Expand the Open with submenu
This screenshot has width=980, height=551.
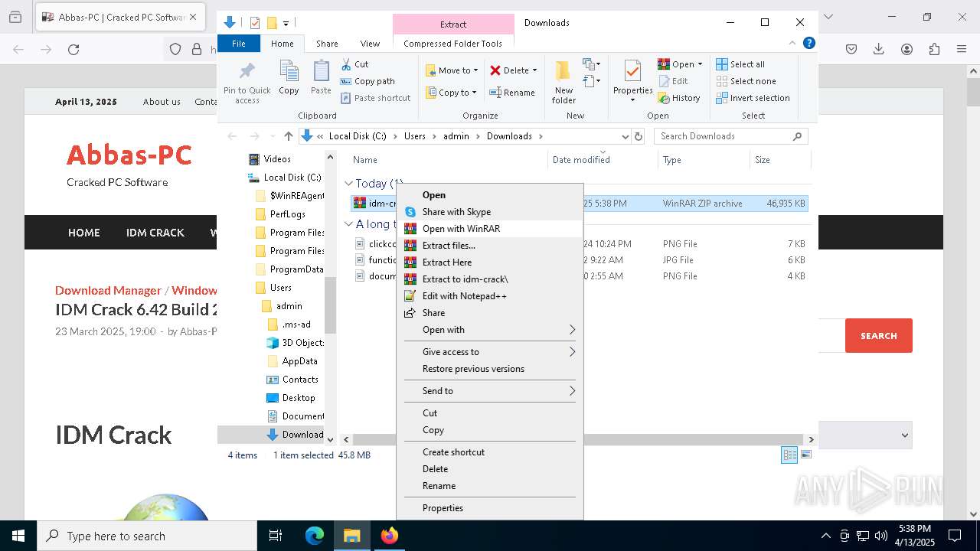coord(490,330)
